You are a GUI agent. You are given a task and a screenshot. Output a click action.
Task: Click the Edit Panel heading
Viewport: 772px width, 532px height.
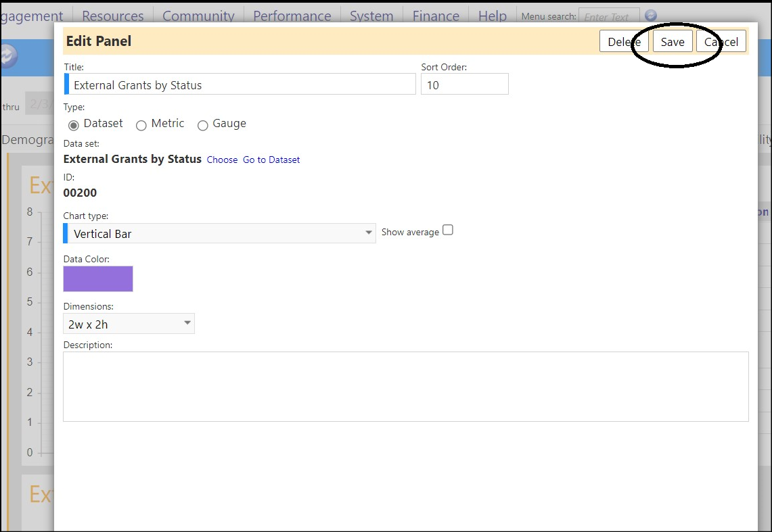click(x=99, y=41)
